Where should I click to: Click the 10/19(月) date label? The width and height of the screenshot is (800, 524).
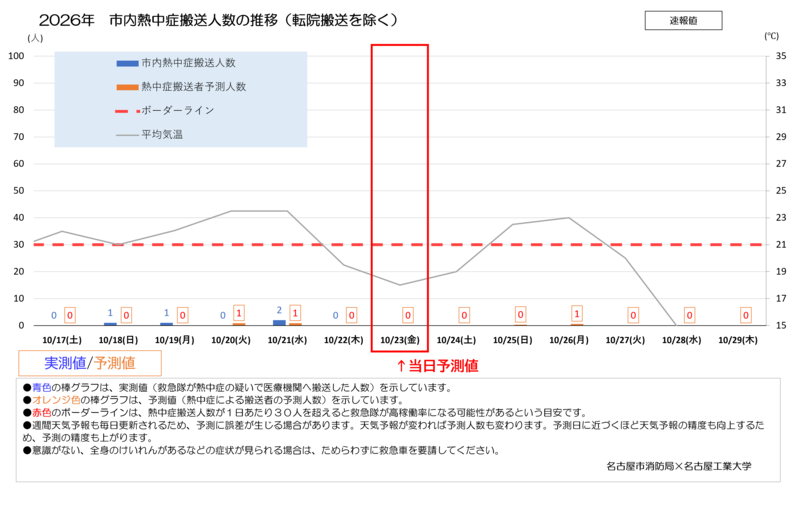click(174, 340)
